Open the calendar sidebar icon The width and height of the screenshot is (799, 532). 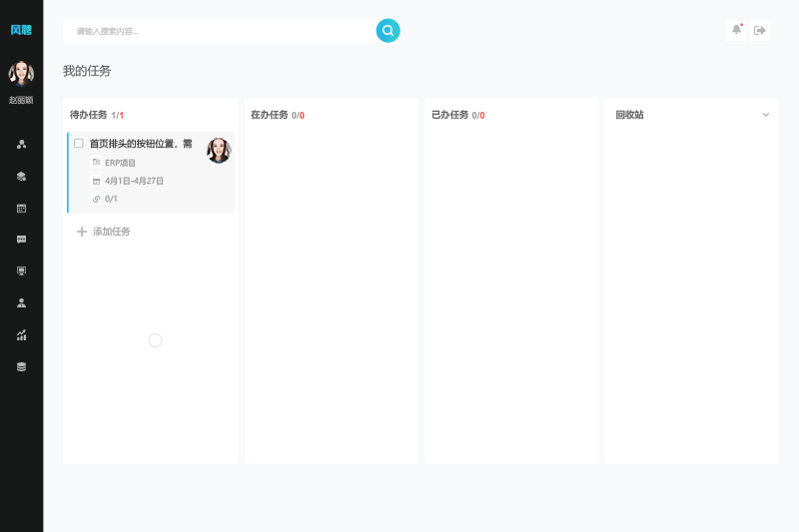point(21,209)
